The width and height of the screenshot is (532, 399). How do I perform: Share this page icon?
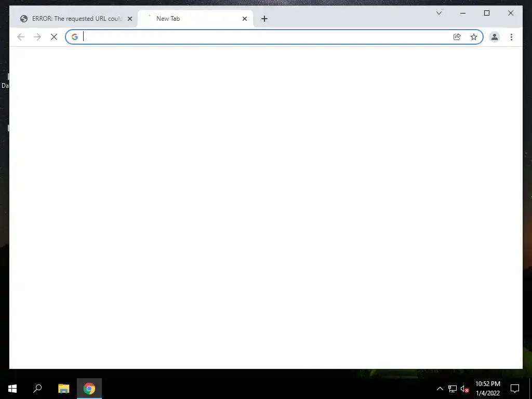pyautogui.click(x=457, y=37)
